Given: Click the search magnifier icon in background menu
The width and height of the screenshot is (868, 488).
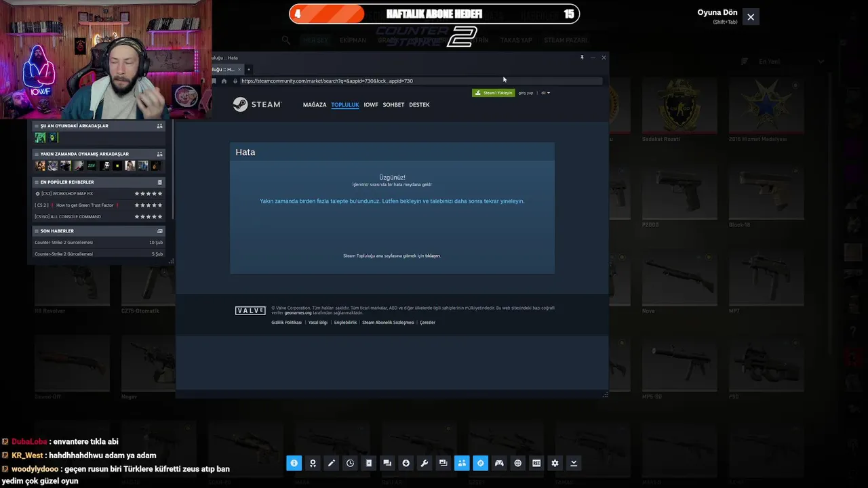Looking at the screenshot, I should click(286, 41).
